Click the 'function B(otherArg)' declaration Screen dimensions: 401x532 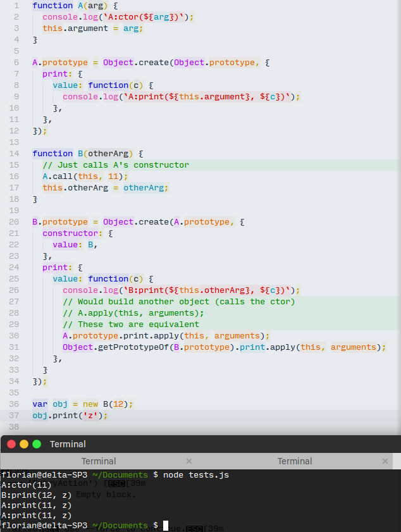87,154
